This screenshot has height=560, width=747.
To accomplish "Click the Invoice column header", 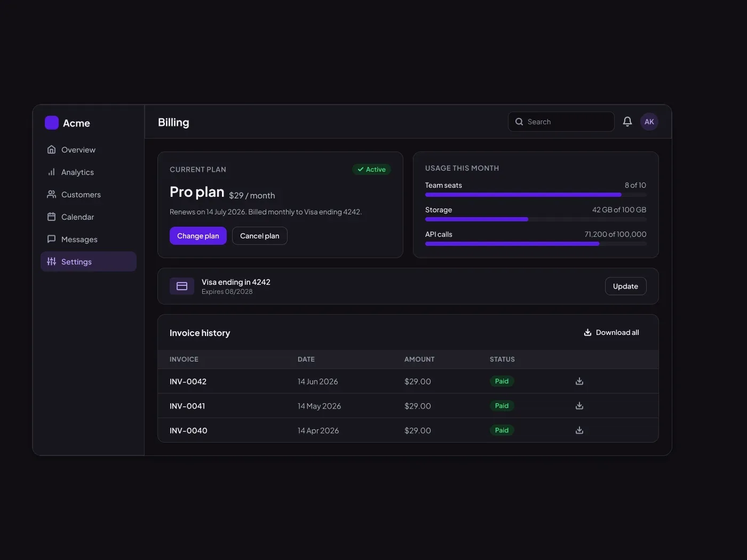I will 184,359.
